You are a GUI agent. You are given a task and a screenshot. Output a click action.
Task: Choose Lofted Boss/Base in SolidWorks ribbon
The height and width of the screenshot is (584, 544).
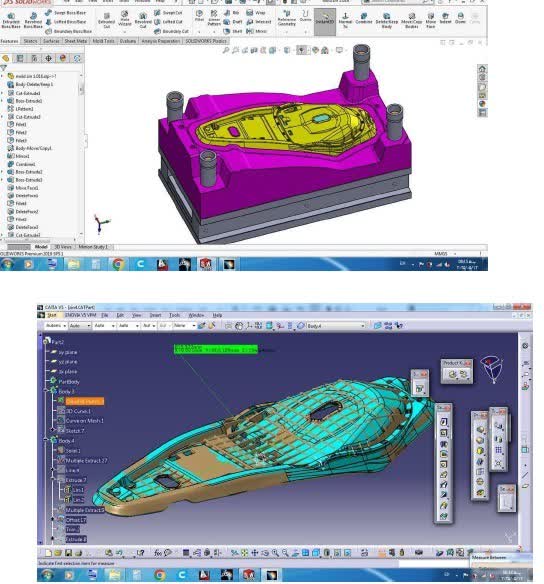66,22
